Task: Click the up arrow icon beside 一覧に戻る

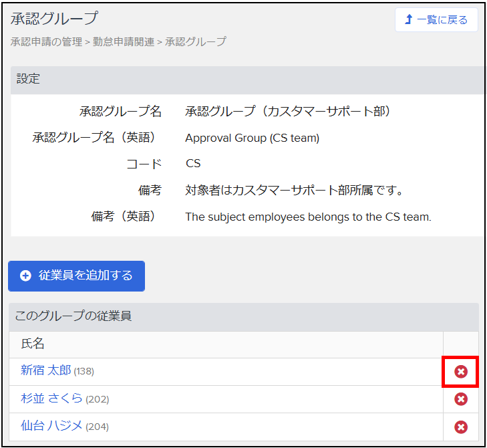Action: 409,20
